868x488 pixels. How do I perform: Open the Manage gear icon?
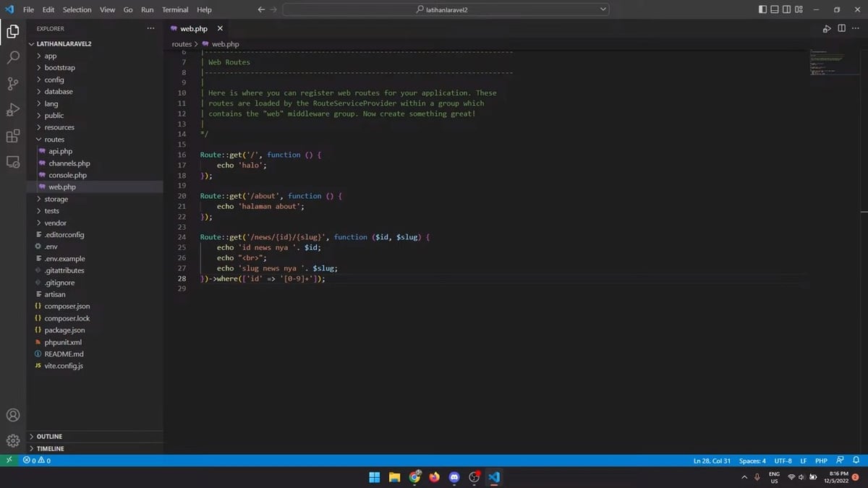pyautogui.click(x=13, y=441)
